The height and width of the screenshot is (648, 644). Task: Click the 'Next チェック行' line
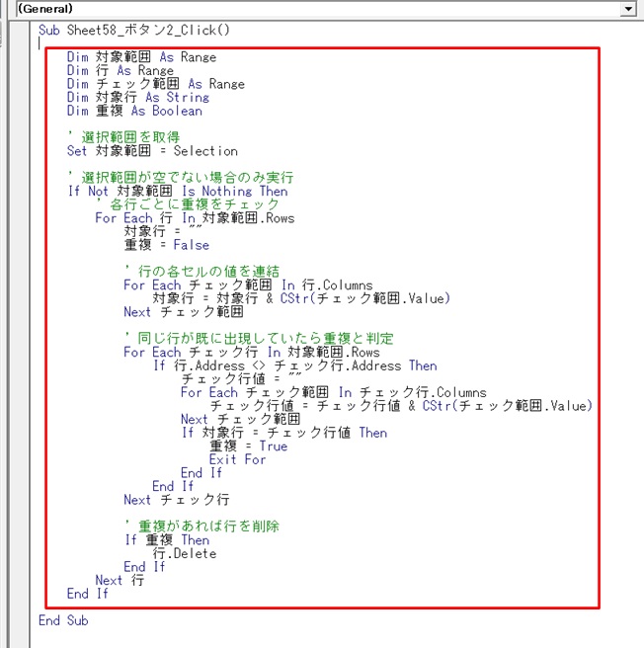(x=177, y=500)
